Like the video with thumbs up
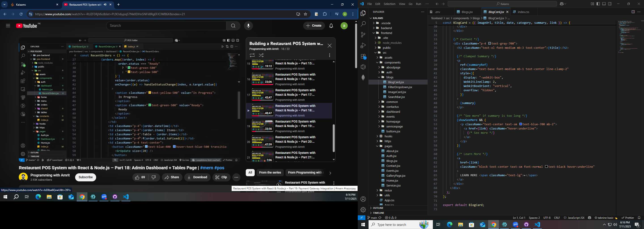 140,177
